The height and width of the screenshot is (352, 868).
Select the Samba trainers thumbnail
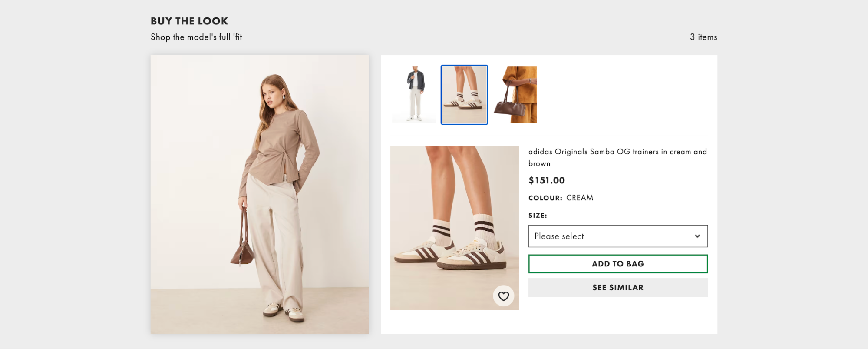coord(464,95)
